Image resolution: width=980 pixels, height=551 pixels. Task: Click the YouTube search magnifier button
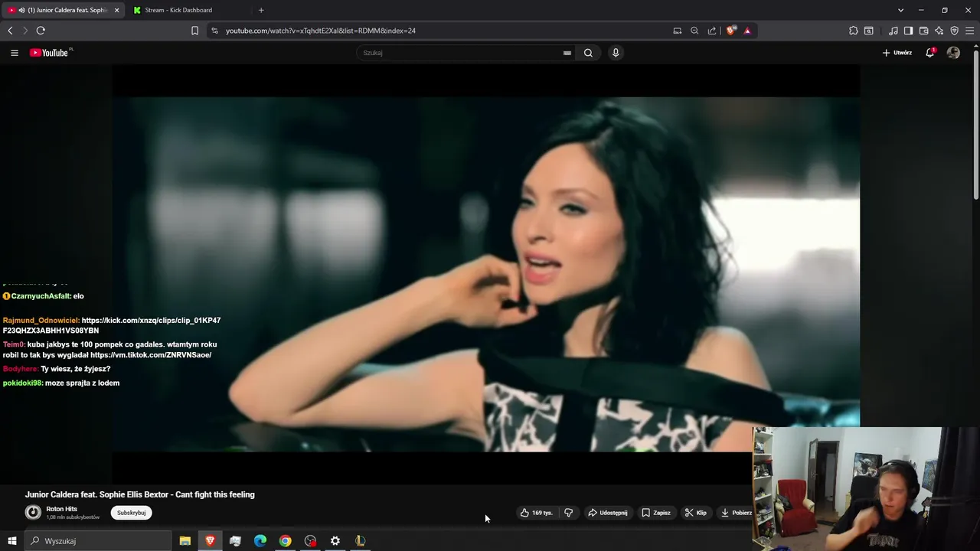[588, 53]
